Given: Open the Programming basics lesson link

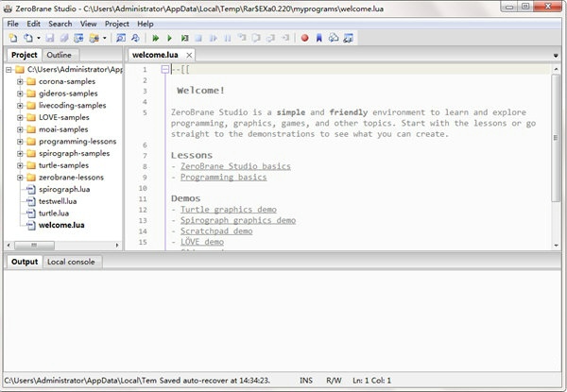Looking at the screenshot, I should [x=223, y=177].
